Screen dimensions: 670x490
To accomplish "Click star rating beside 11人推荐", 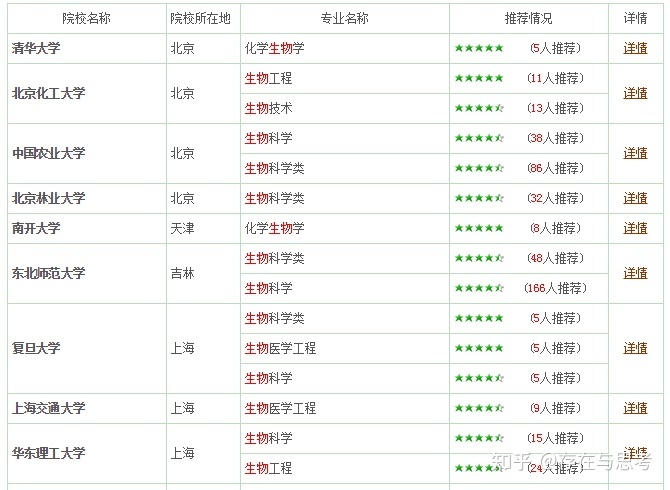I will [x=479, y=78].
